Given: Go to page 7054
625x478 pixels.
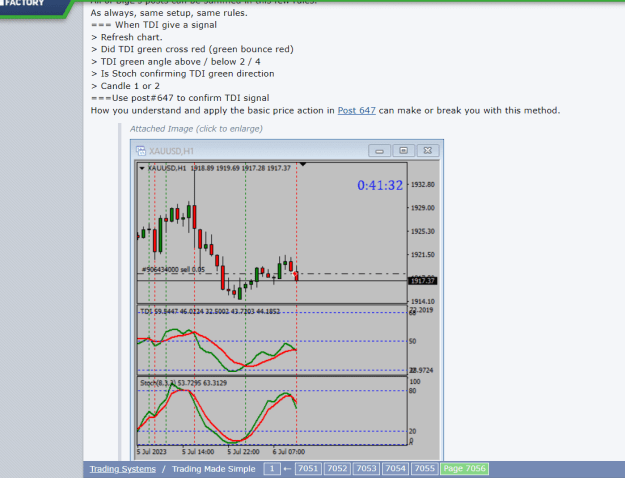Looking at the screenshot, I should pos(395,468).
